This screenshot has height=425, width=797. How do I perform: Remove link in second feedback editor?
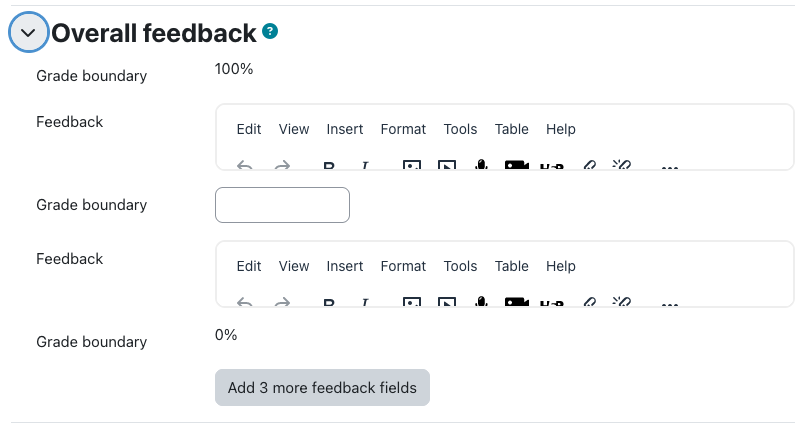tap(622, 302)
